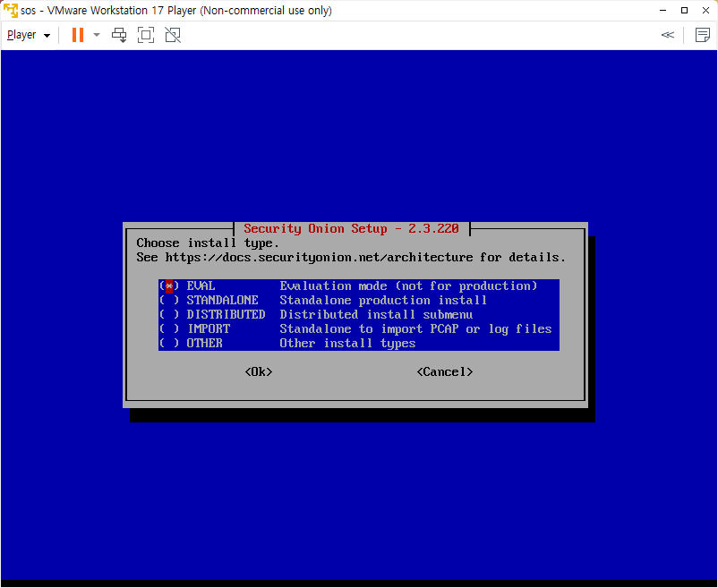Screen dimensions: 718x588
Task: Open the VMware notes panel icon
Action: tap(702, 35)
